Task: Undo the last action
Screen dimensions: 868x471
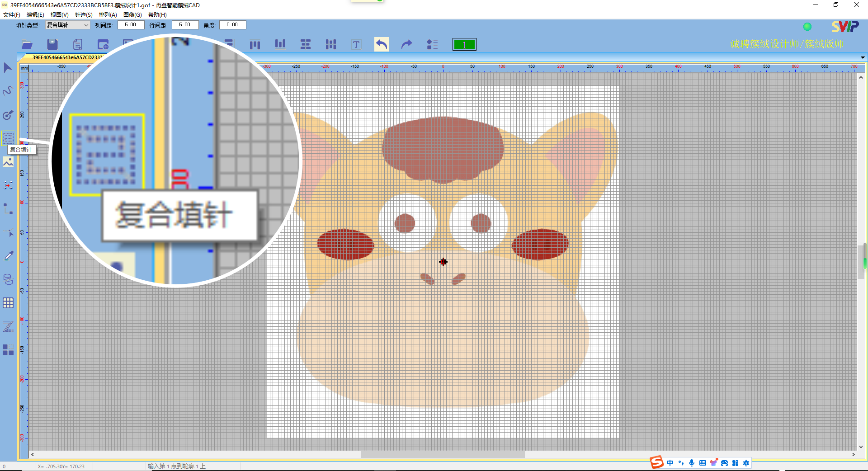Action: point(382,44)
